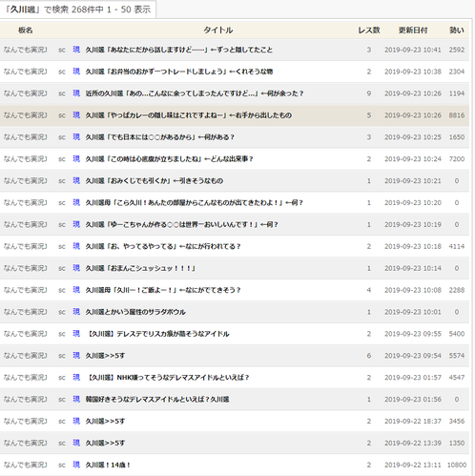Screen dimensions: 475x476
Task: Open なんでも実況J board in 18:37 row
Action: 26,422
